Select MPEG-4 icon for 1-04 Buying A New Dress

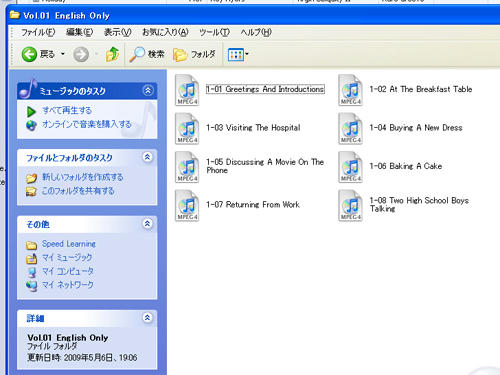350,129
